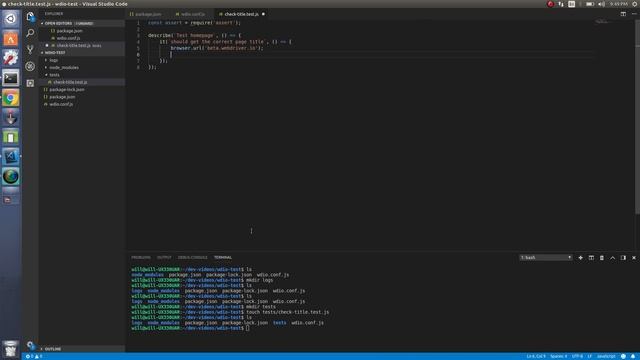Screen dimensions: 640x360
Task: Kill terminal with trash icon
Action: (602, 258)
